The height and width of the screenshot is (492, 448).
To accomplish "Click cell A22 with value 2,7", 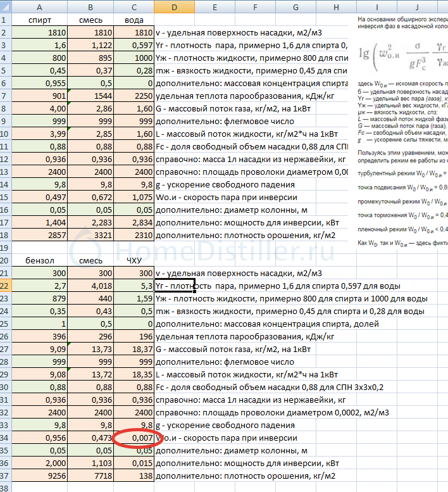I will (39, 286).
